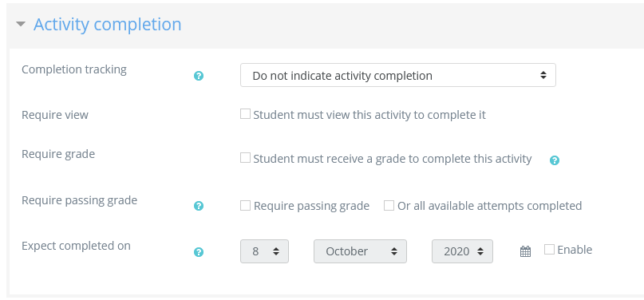Tick Student must receive a grade checkbox

point(245,158)
